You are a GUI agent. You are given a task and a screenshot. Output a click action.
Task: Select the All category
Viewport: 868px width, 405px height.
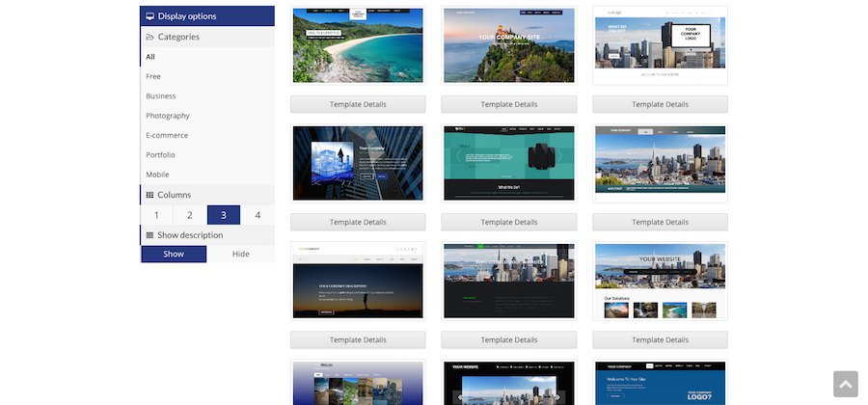[x=207, y=57]
